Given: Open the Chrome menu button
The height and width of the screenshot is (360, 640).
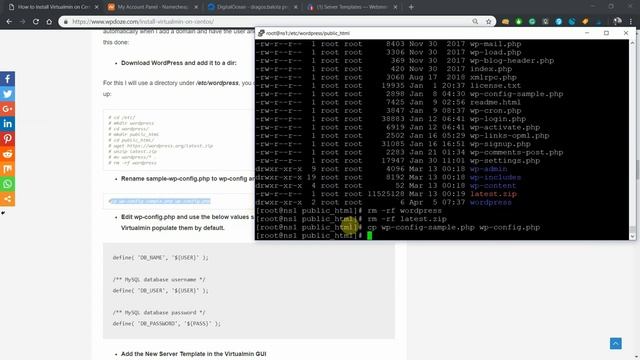Looking at the screenshot, I should [631, 22].
